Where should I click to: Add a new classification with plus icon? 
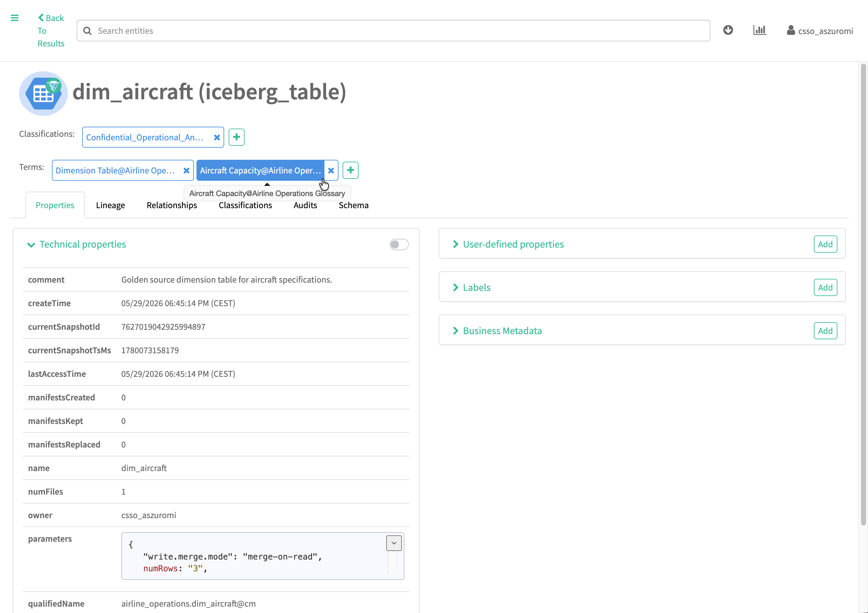(x=237, y=137)
